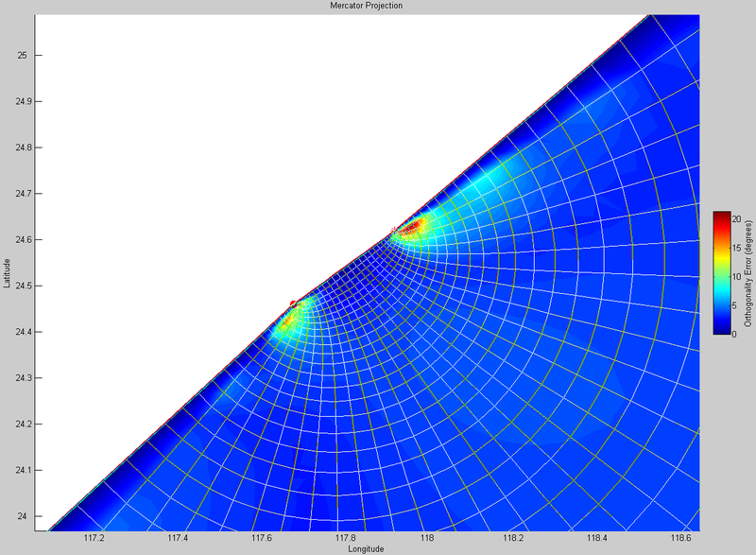This screenshot has height=555, width=756.
Task: Click longitude tick label "118.2"
Action: click(x=513, y=538)
